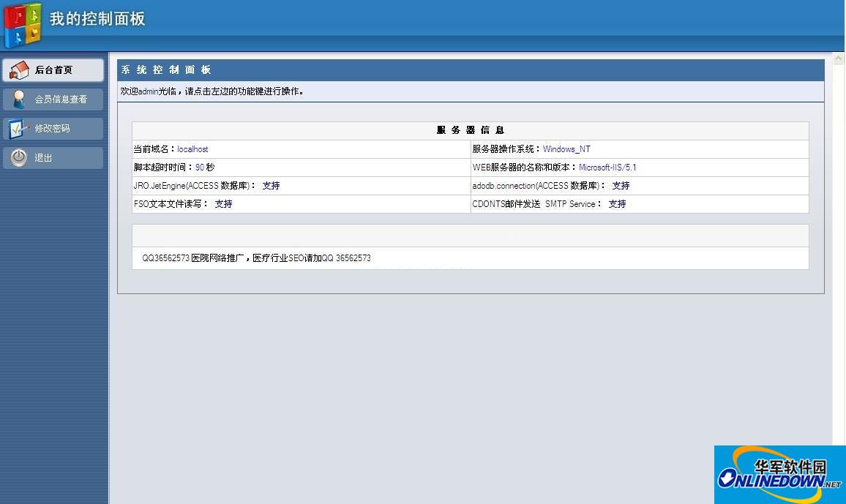
Task: Click 支持 next to JRO.JetEngine
Action: 271,185
